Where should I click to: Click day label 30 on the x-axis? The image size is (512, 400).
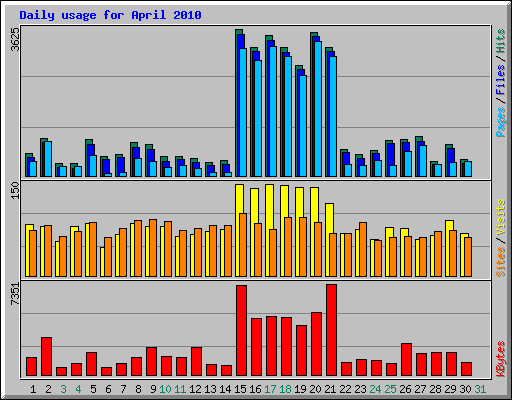465,389
